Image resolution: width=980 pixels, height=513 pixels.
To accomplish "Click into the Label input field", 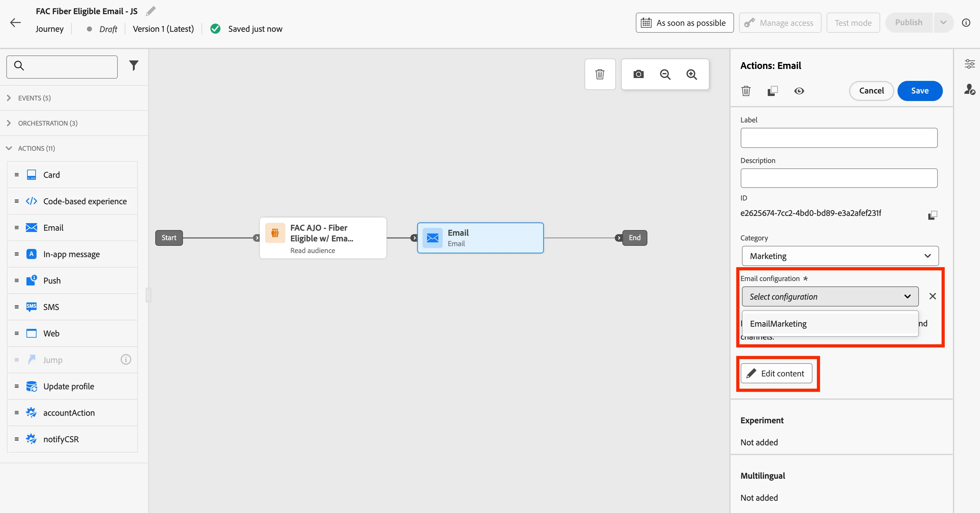I will 839,138.
